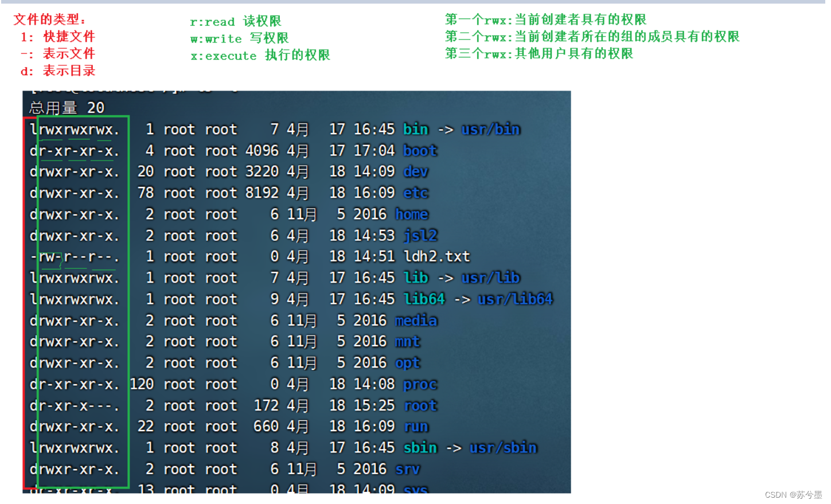The image size is (831, 504).
Task: Follow the usr/lib symlink target
Action: coord(491,278)
